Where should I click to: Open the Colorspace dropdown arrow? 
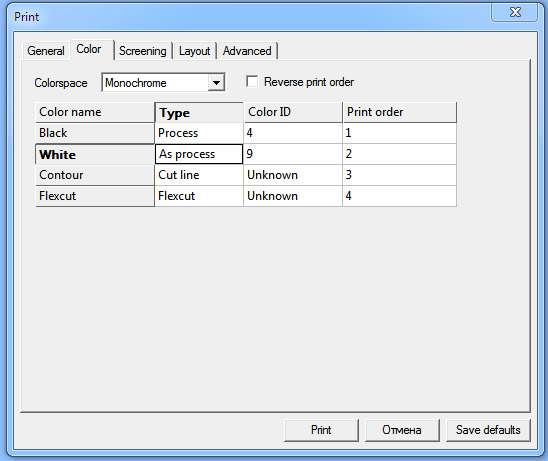pyautogui.click(x=216, y=83)
